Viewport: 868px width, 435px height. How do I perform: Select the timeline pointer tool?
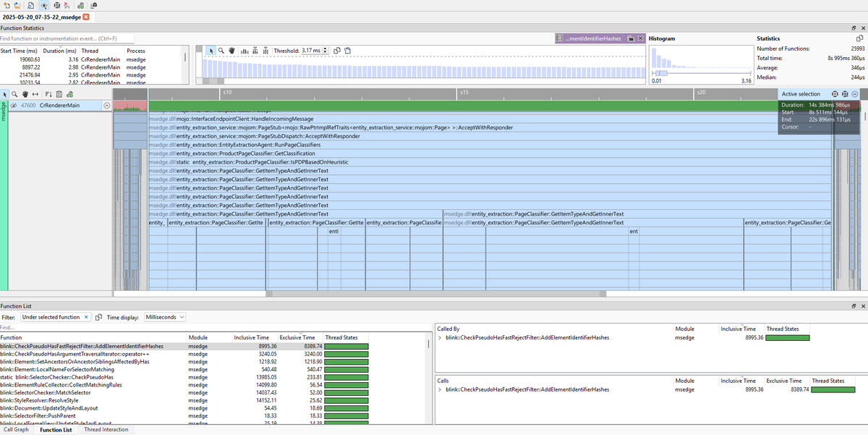(4, 94)
